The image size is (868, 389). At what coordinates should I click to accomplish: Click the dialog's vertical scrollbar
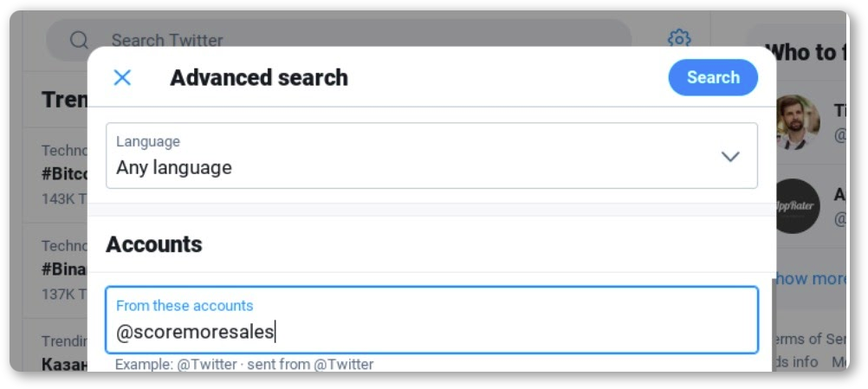(774, 324)
